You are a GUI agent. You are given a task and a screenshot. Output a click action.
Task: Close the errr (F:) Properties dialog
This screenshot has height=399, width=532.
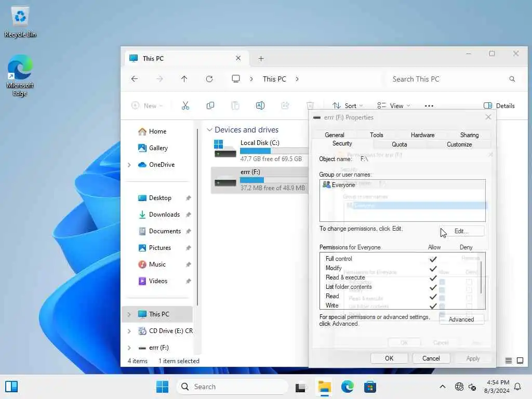(488, 117)
